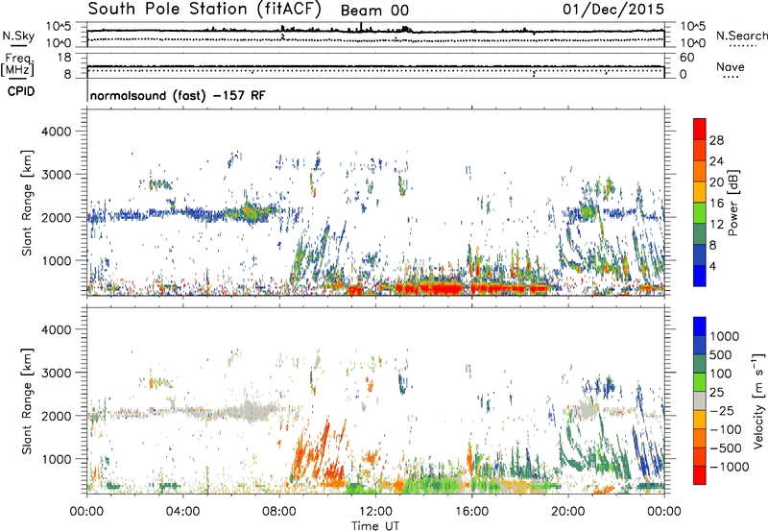Viewport: 768px width, 532px height.
Task: Click the 'Power [dB]' colorbar title
Action: [732, 203]
